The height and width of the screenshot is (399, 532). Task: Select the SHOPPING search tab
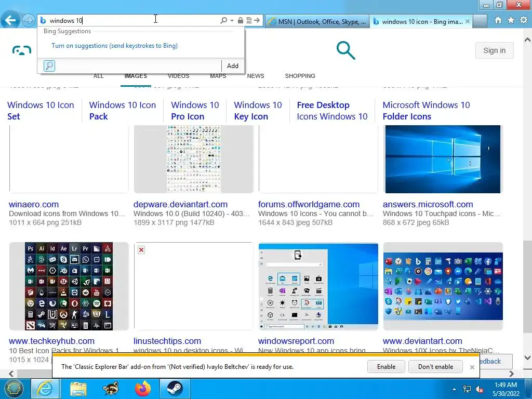300,76
